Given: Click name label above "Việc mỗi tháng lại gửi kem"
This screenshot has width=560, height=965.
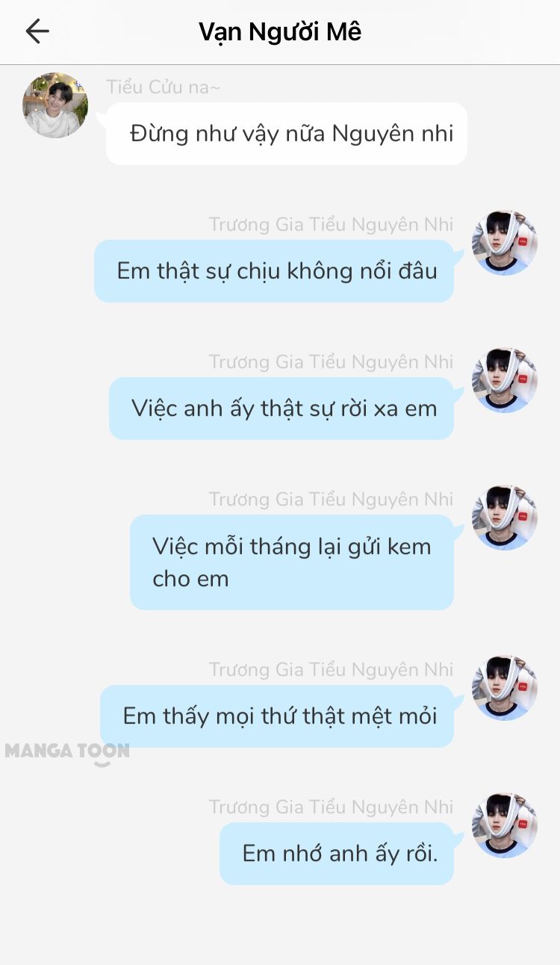Looking at the screenshot, I should pyautogui.click(x=331, y=500).
